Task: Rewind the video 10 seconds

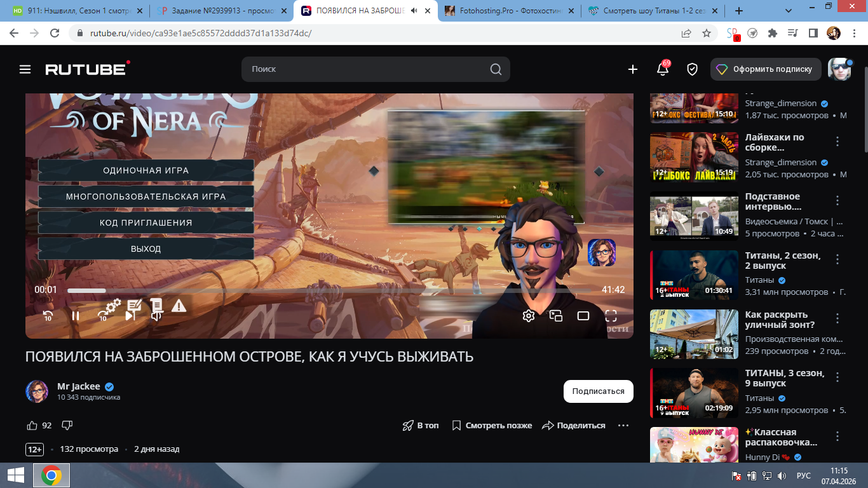Action: coord(48,316)
